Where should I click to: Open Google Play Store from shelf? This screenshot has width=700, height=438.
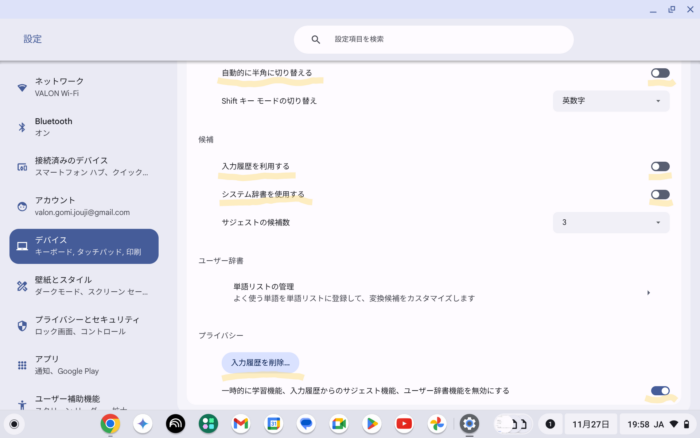(371, 424)
